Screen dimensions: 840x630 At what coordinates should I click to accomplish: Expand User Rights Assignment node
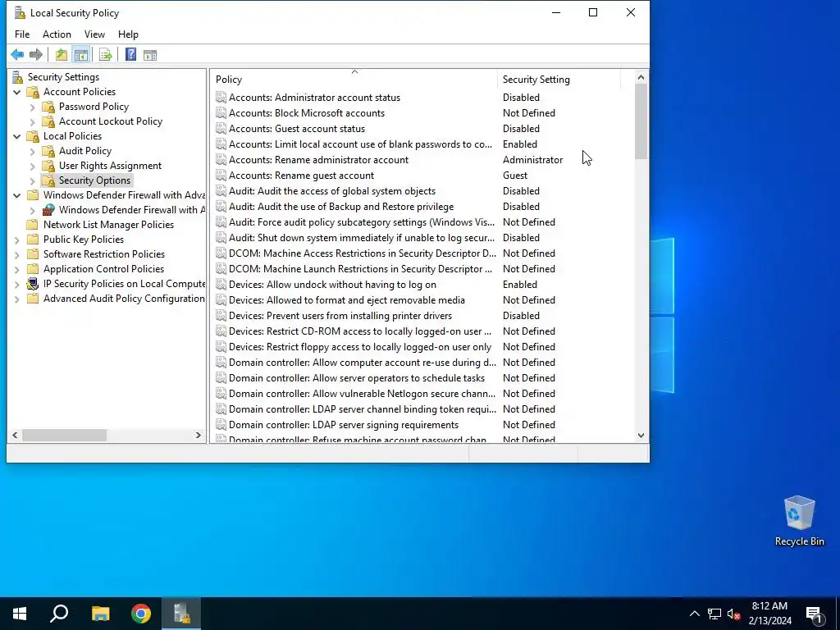point(32,166)
